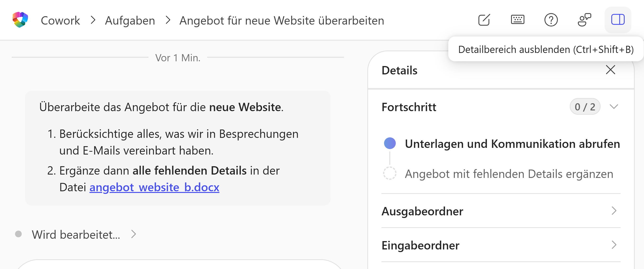Open the feedback person-chat icon
The height and width of the screenshot is (269, 644).
(x=584, y=20)
